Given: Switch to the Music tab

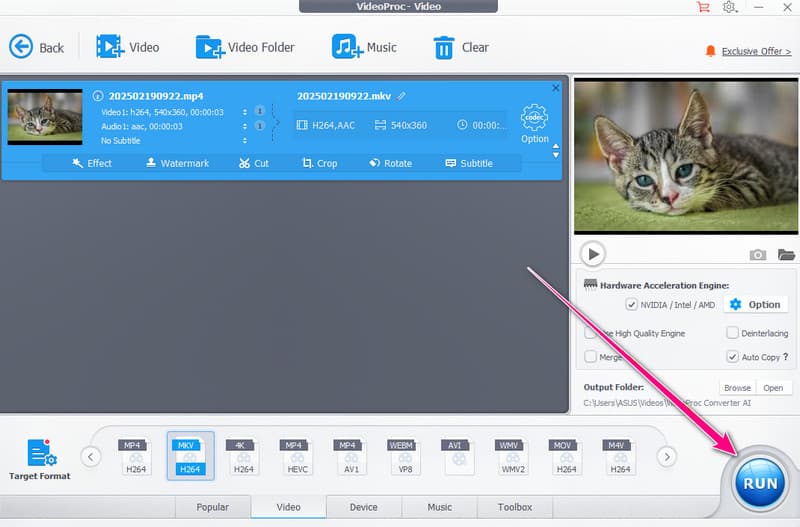Looking at the screenshot, I should point(439,507).
